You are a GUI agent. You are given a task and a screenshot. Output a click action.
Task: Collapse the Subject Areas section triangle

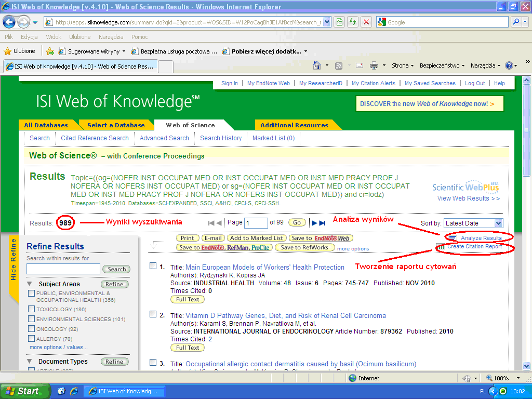coord(30,284)
